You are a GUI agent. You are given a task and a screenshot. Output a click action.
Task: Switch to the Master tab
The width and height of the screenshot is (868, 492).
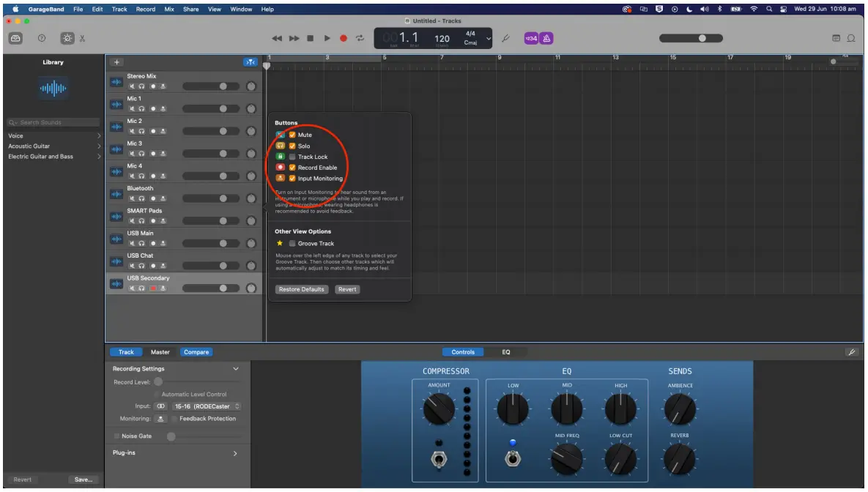pyautogui.click(x=160, y=351)
